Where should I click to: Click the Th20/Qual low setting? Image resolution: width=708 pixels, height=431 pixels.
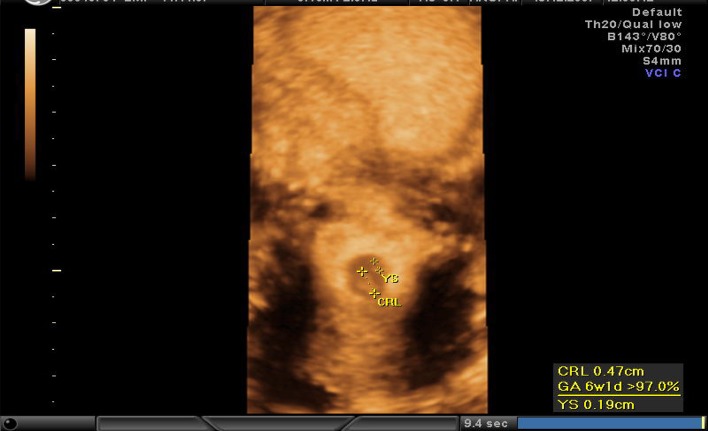click(647, 25)
